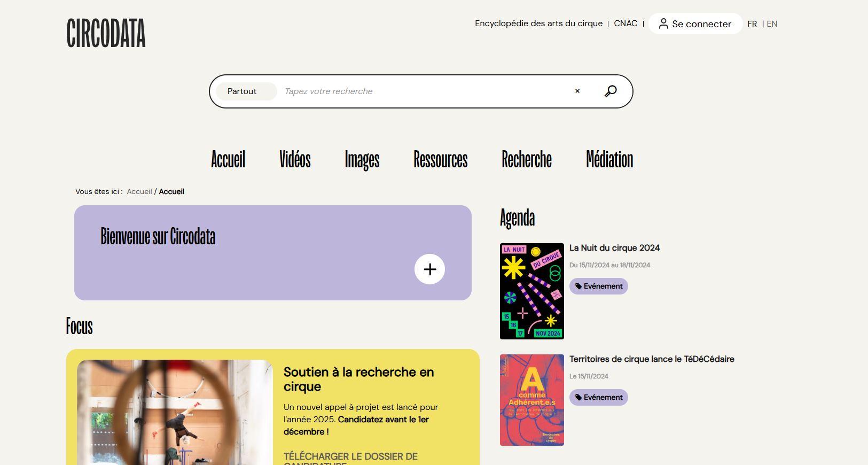The image size is (868, 465).
Task: Click the text Candidatez avant le 1er décembre
Action: [356, 425]
